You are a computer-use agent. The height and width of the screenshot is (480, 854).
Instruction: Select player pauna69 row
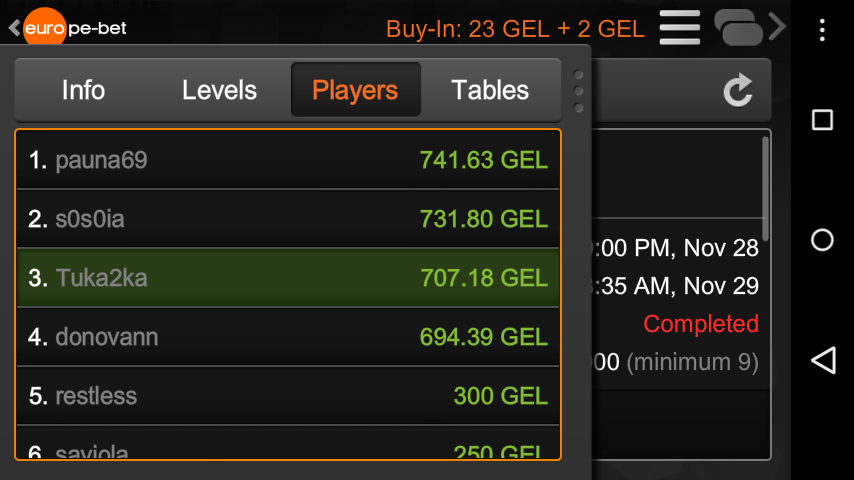coord(288,160)
